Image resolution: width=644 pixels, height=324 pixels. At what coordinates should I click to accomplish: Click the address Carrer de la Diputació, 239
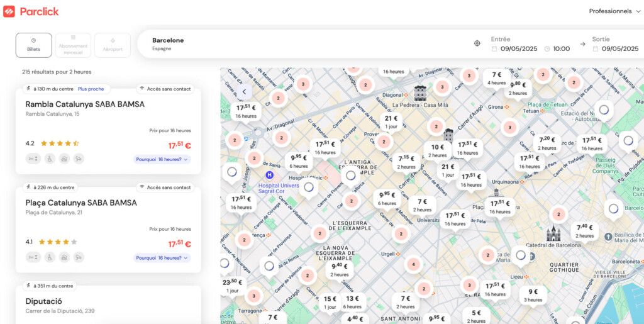[x=60, y=311]
